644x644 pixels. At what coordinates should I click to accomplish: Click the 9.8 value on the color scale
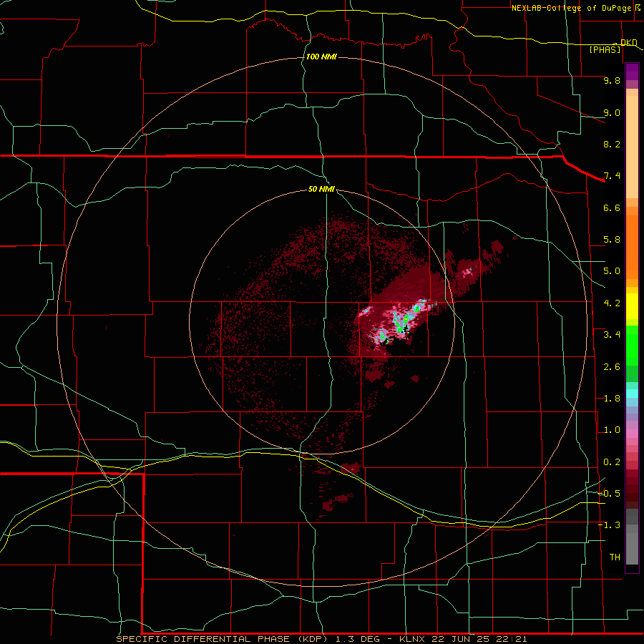(612, 80)
